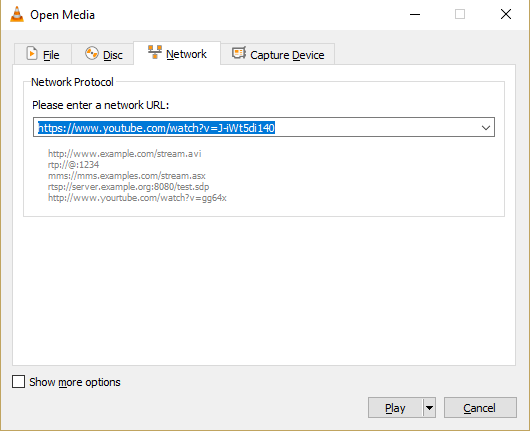Viewport: 532px width, 435px height.
Task: Click the Capture Device tab's capture card icon
Action: click(239, 53)
